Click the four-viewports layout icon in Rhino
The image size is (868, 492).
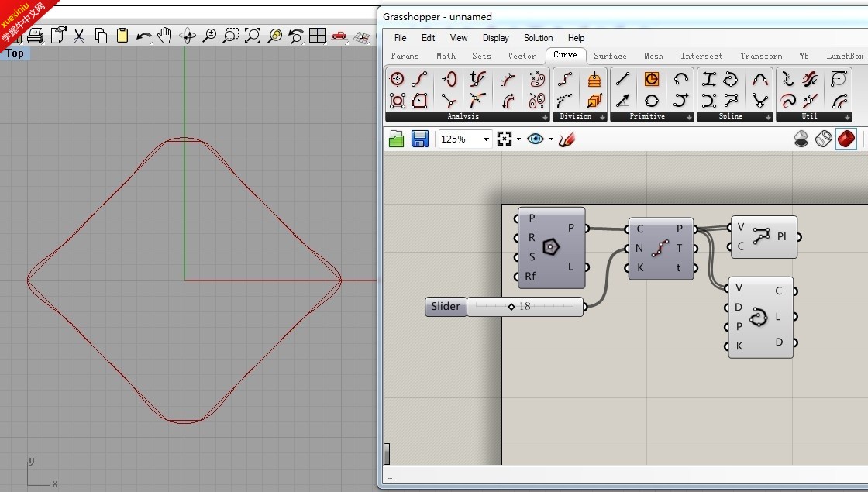317,36
